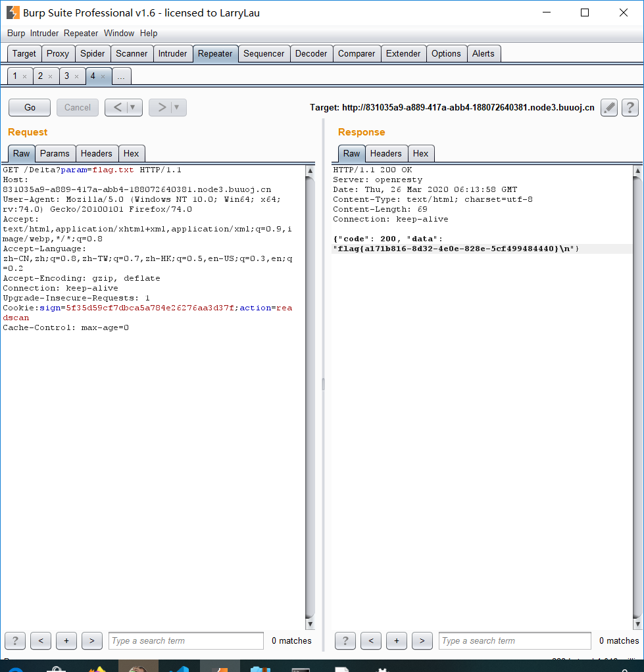Switch to the Decoder tab
644x672 pixels.
[311, 53]
